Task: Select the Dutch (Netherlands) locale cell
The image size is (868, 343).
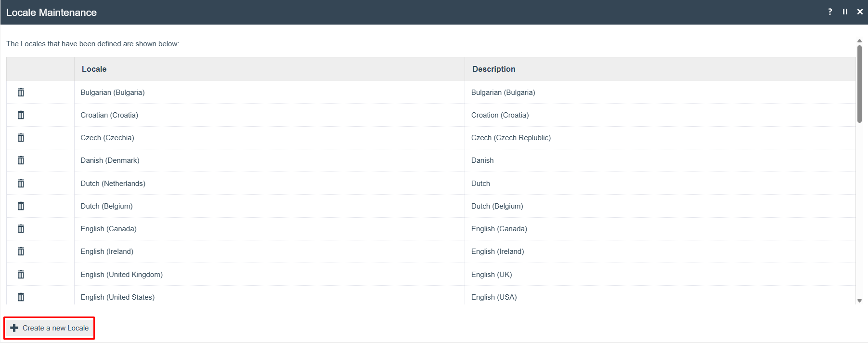Action: coord(270,183)
